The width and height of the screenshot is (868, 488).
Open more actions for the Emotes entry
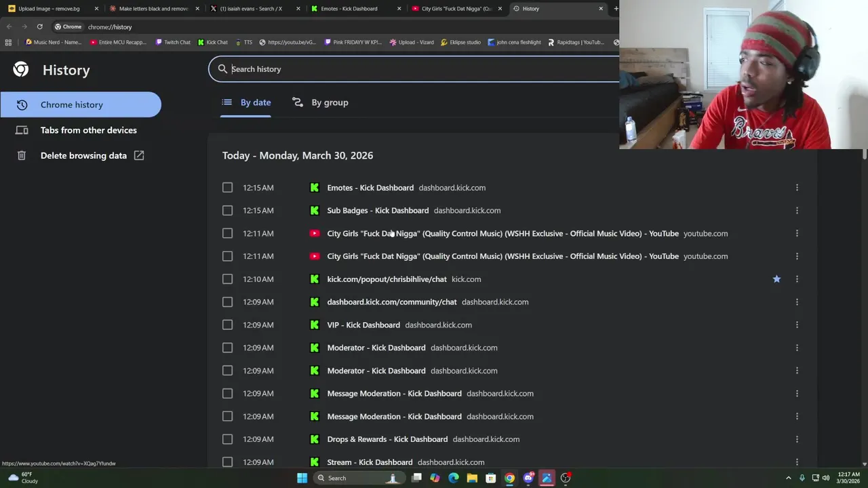click(x=797, y=188)
